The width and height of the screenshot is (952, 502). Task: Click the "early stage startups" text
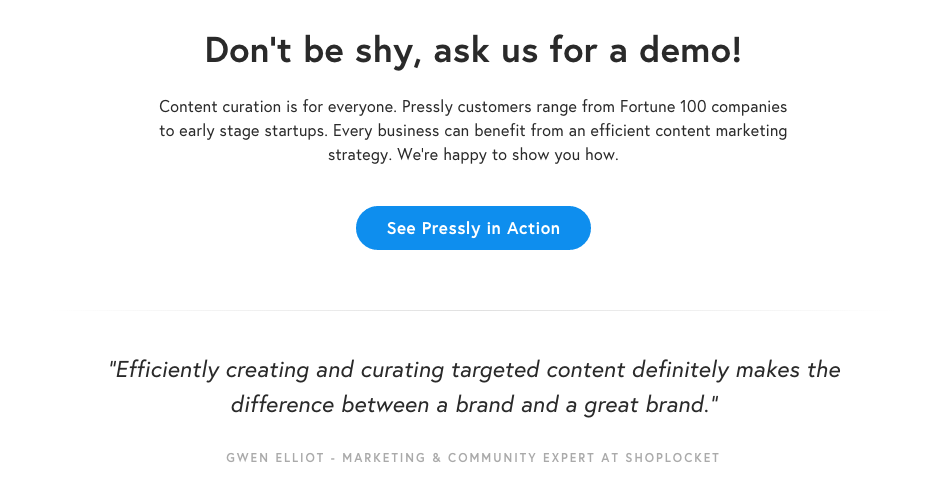(252, 131)
